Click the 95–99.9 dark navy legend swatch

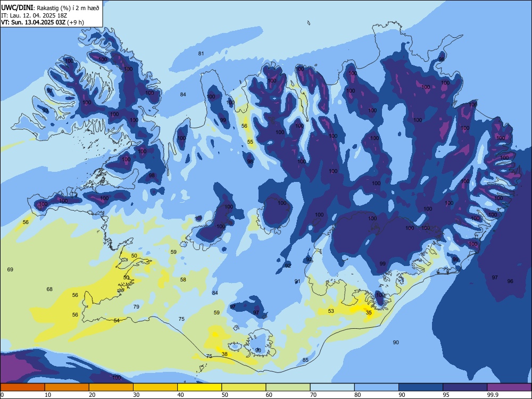point(465,387)
